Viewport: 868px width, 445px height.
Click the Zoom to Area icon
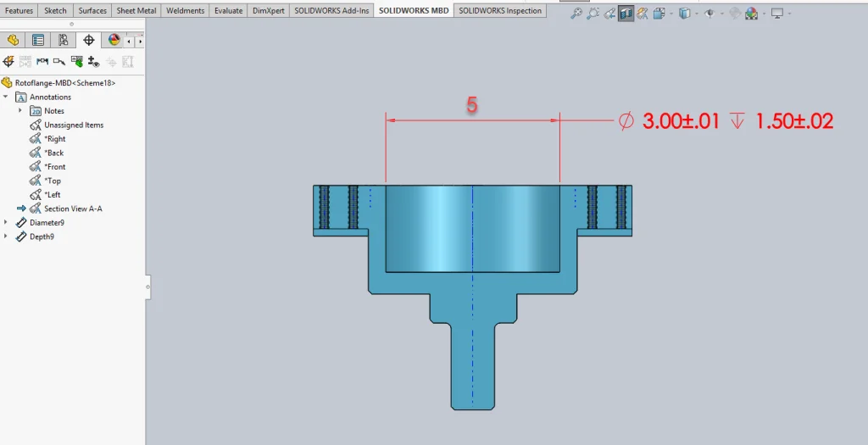[593, 14]
